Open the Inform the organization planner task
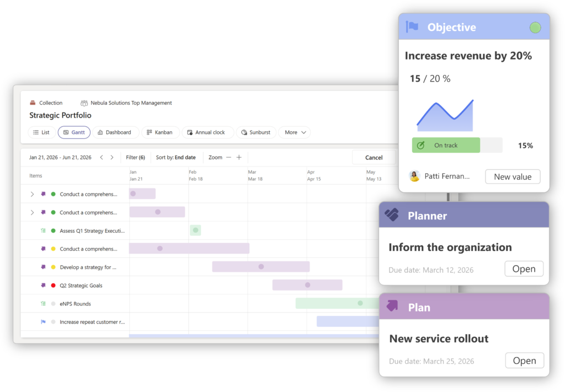Screen dimensions: 565x392 pos(524,269)
